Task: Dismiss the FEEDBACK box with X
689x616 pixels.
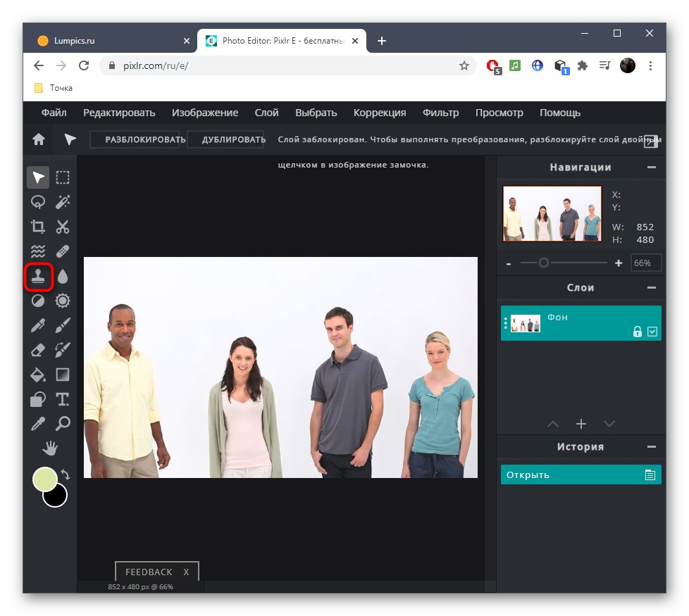Action: 186,572
